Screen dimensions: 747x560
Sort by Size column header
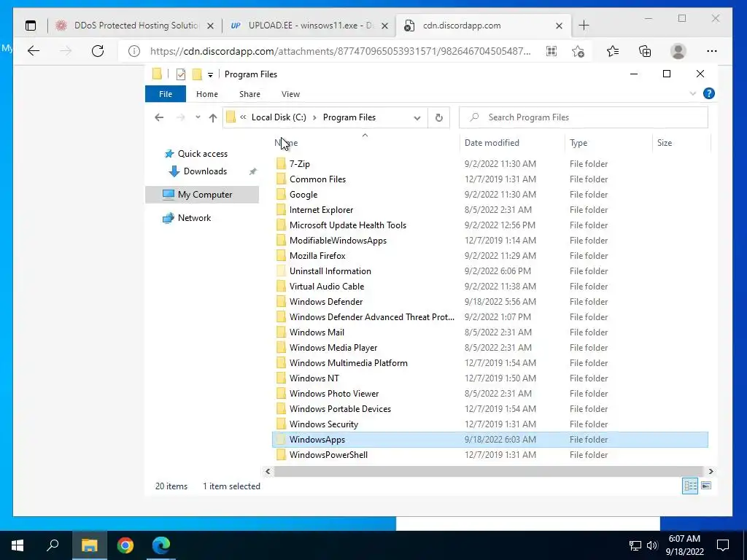click(681, 142)
